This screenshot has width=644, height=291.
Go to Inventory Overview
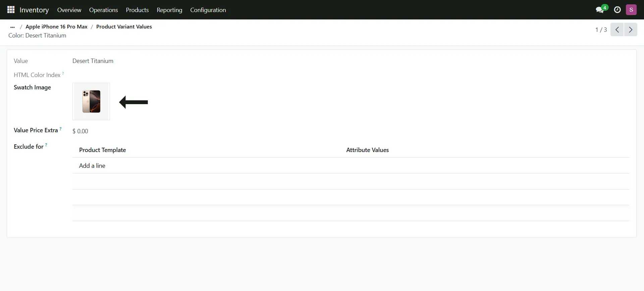pos(69,10)
